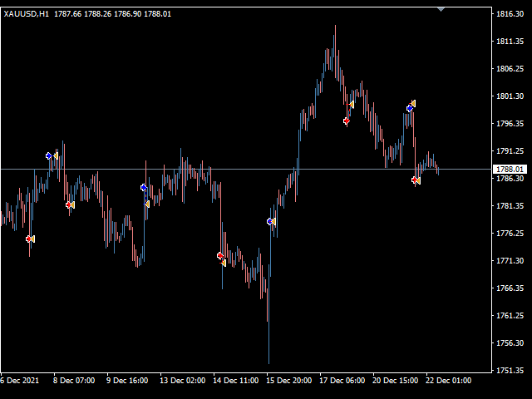Click the 13 Dec 02:00 time axis label

coord(183,381)
